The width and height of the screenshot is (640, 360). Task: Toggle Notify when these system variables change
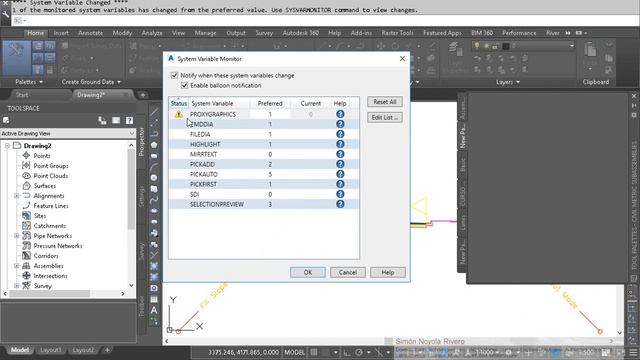coord(175,75)
